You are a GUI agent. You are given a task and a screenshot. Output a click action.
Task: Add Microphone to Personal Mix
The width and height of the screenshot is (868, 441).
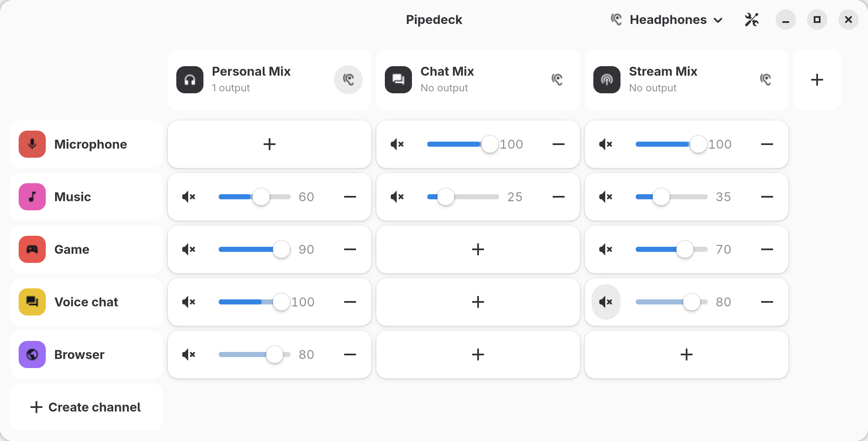tap(270, 144)
